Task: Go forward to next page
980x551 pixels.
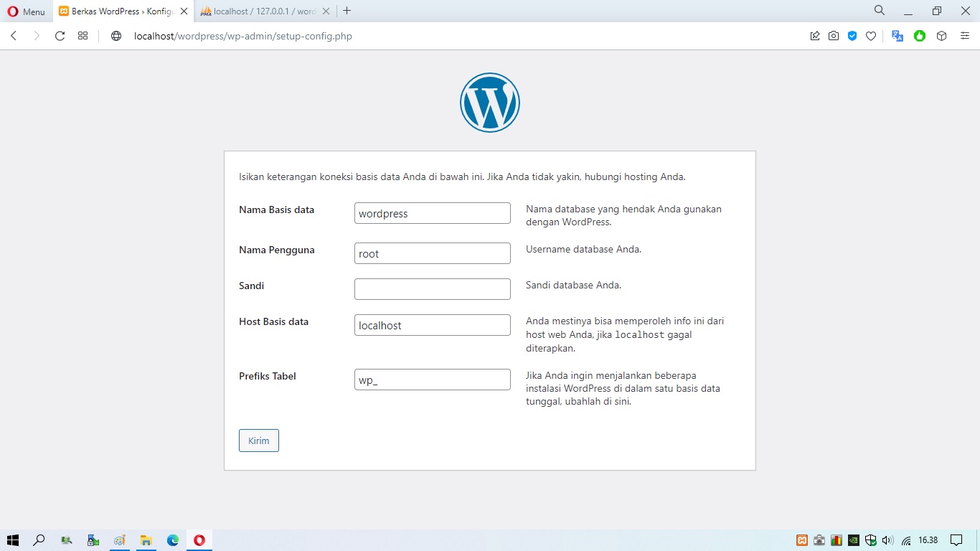Action: click(37, 36)
